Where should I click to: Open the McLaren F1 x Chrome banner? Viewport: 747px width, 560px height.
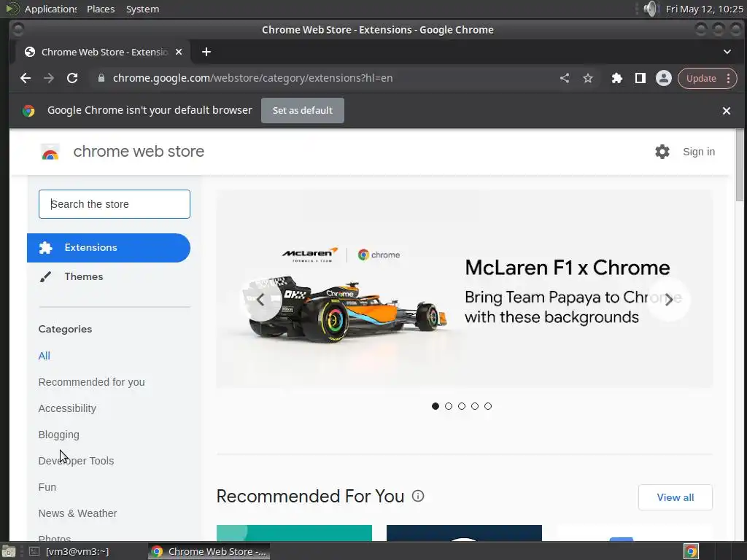pos(465,289)
